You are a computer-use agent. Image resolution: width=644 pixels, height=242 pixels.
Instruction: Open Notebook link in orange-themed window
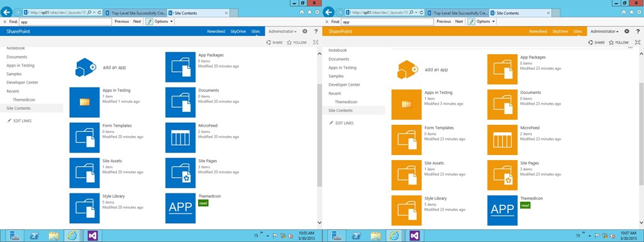[338, 50]
